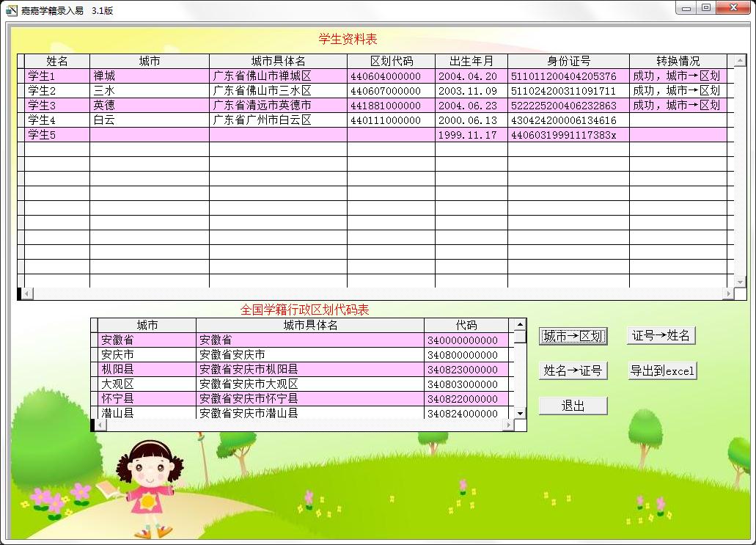Click student table horizontal scrollbar right arrow
Viewport: 756px width, 545px height.
728,293
